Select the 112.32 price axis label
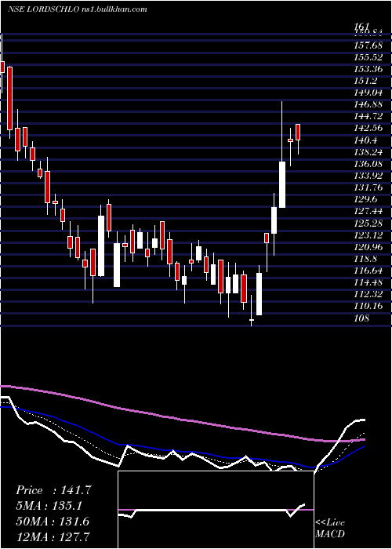 point(368,294)
